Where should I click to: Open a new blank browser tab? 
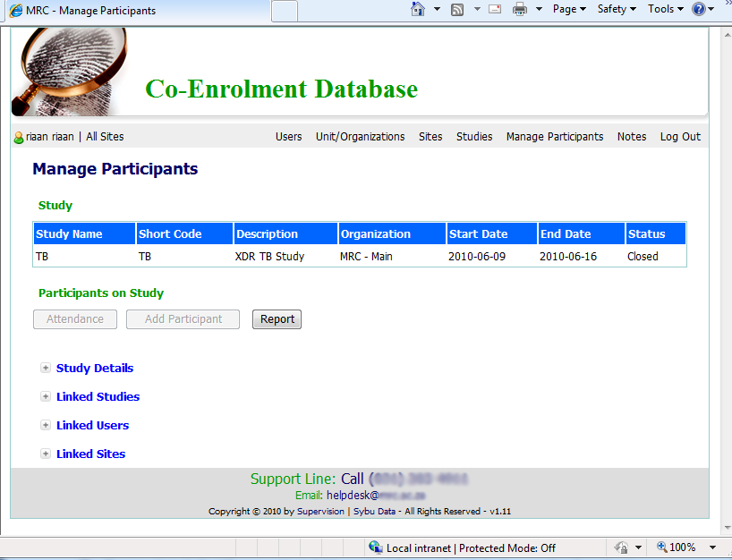pyautogui.click(x=285, y=12)
